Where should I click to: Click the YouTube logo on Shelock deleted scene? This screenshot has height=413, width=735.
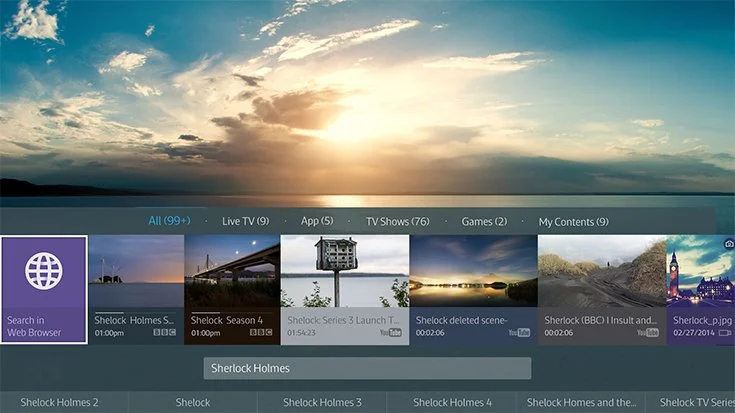519,332
